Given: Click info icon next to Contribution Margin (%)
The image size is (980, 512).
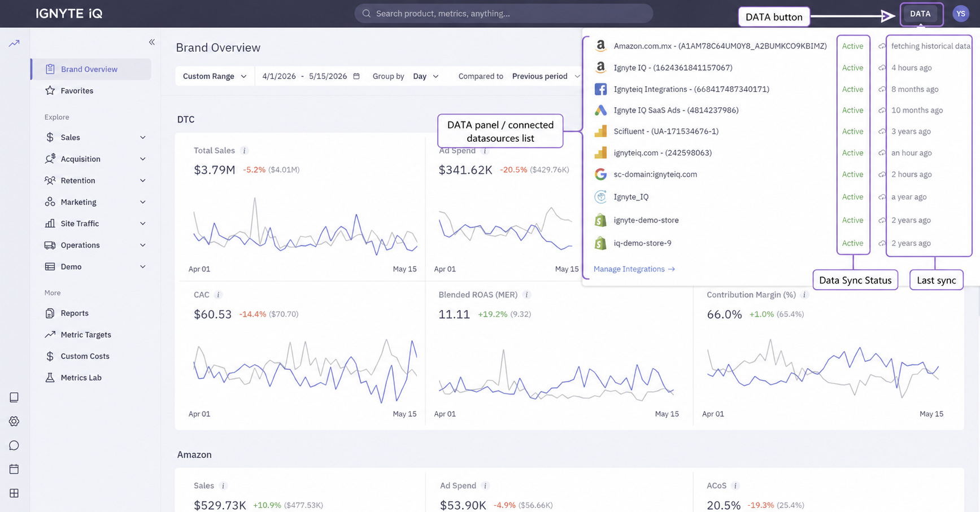Looking at the screenshot, I should pos(805,295).
